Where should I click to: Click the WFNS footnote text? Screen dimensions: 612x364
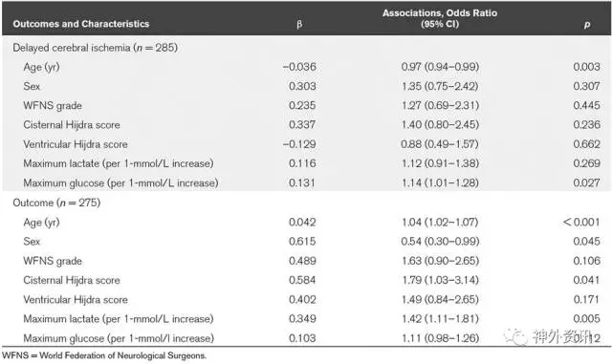coord(104,355)
